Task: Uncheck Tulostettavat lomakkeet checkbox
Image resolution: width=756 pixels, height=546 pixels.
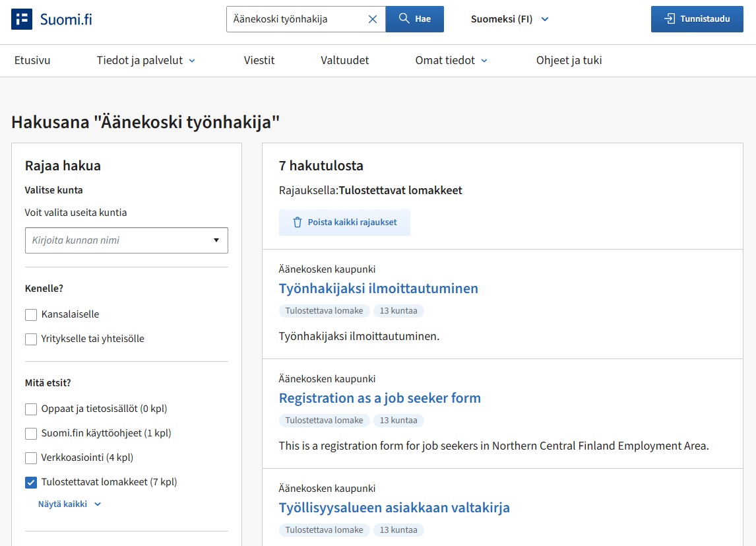Action: point(31,483)
